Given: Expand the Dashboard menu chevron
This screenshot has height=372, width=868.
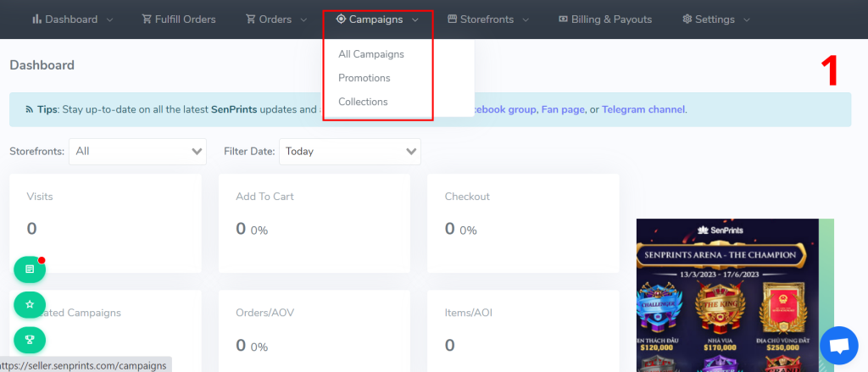Looking at the screenshot, I should point(109,20).
